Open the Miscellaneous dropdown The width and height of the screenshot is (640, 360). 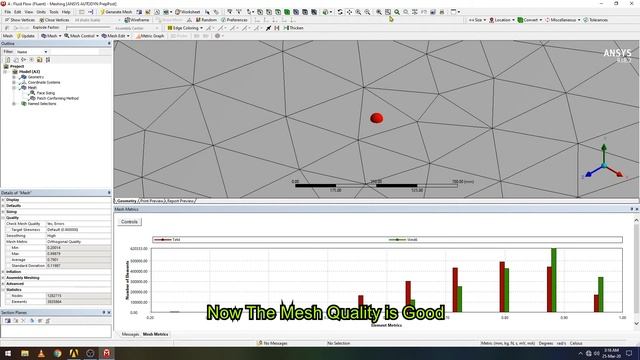click(x=562, y=20)
